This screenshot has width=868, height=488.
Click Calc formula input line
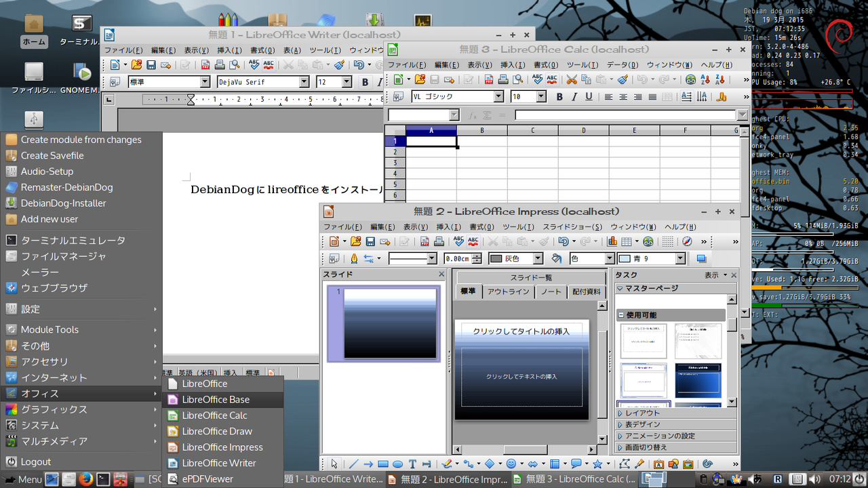pos(626,115)
